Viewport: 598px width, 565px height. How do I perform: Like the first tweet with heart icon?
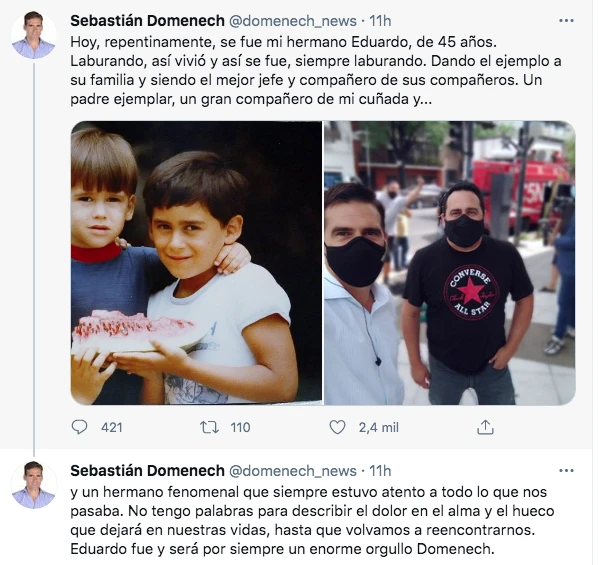pyautogui.click(x=337, y=427)
